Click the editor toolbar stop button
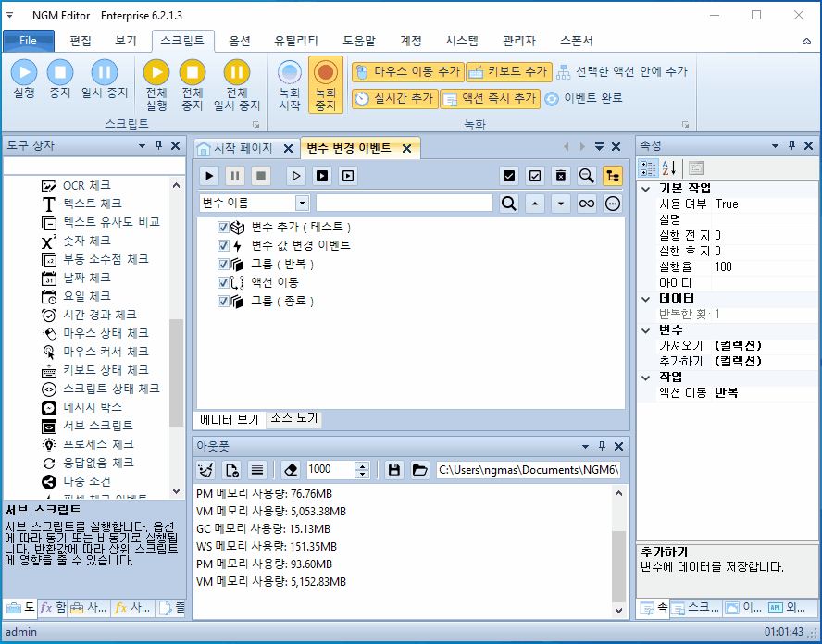The width and height of the screenshot is (822, 644). (260, 176)
